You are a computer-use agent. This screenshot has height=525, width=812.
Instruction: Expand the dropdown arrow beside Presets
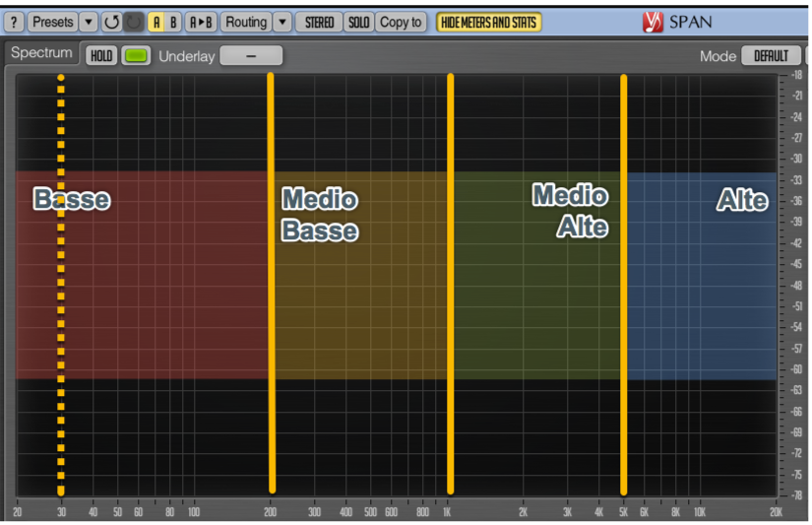tap(88, 22)
